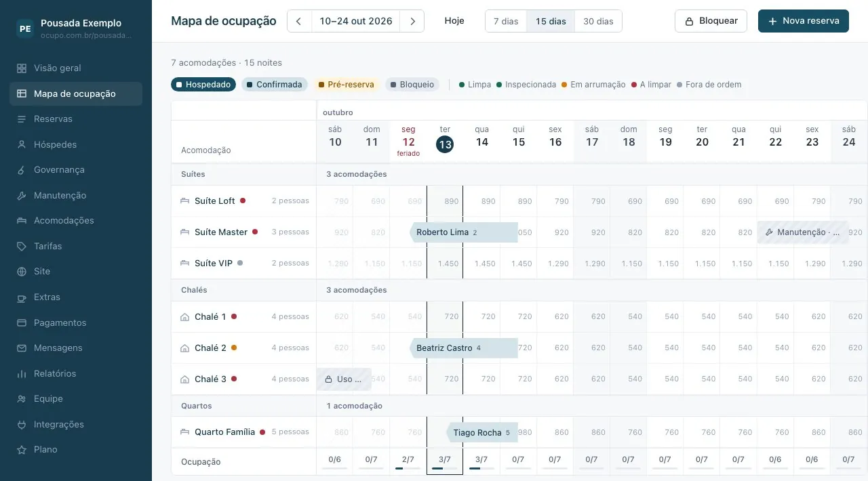Open Tarifas tag icon

(22, 247)
